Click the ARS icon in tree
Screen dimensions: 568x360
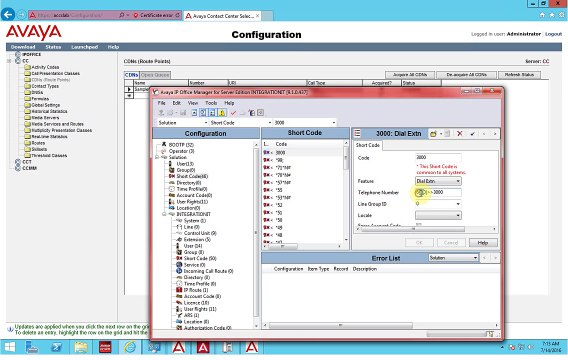point(179,315)
